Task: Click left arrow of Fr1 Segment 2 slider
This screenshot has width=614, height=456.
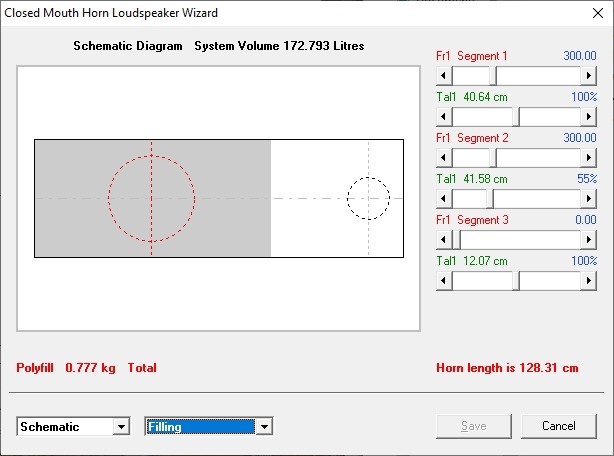Action: (x=444, y=158)
